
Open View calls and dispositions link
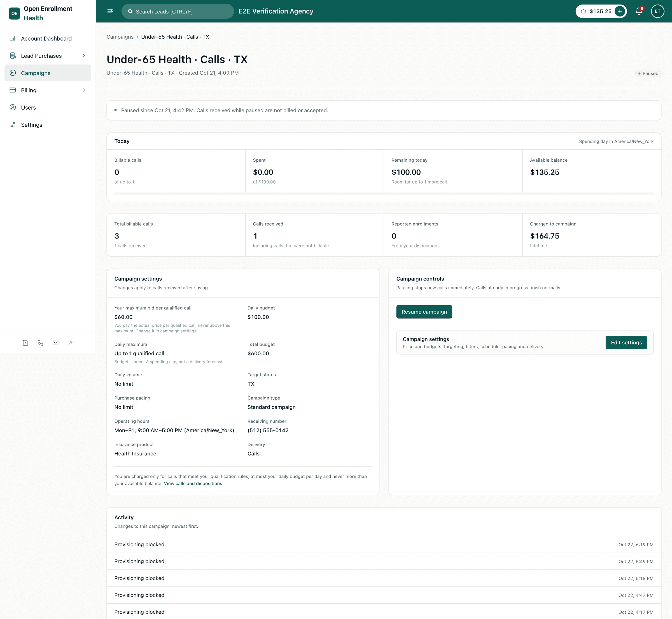tap(193, 483)
